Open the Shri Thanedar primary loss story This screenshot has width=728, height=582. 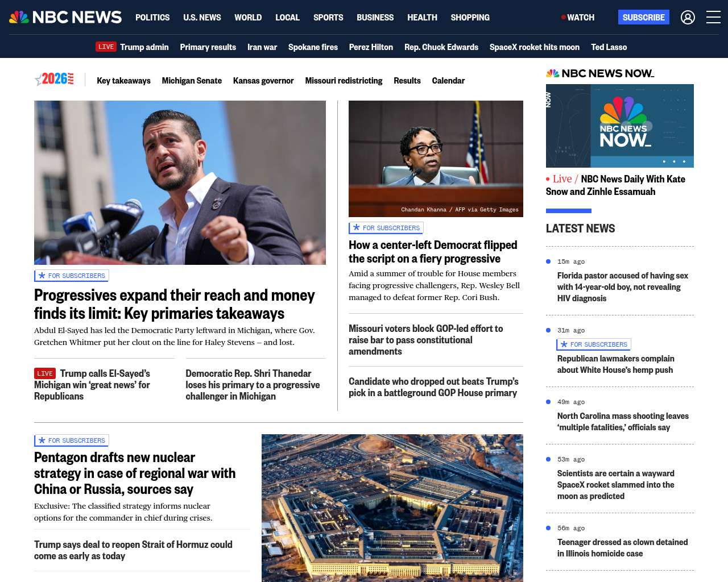click(x=253, y=385)
